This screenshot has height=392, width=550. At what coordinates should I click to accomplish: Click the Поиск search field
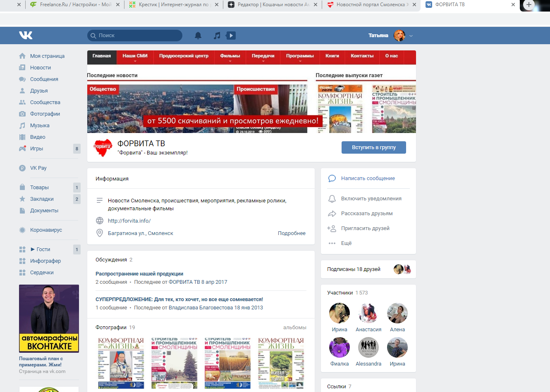135,36
